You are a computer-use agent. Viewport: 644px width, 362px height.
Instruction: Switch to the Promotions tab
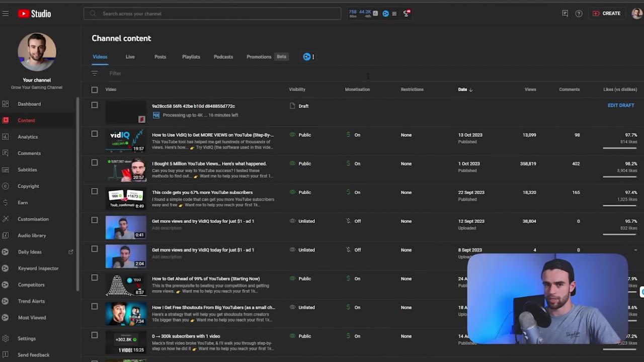click(259, 57)
